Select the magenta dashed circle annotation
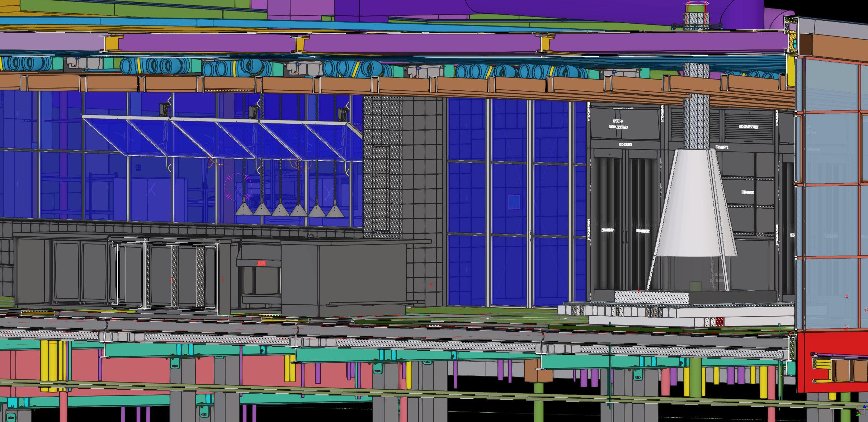868x422 pixels. [238, 187]
